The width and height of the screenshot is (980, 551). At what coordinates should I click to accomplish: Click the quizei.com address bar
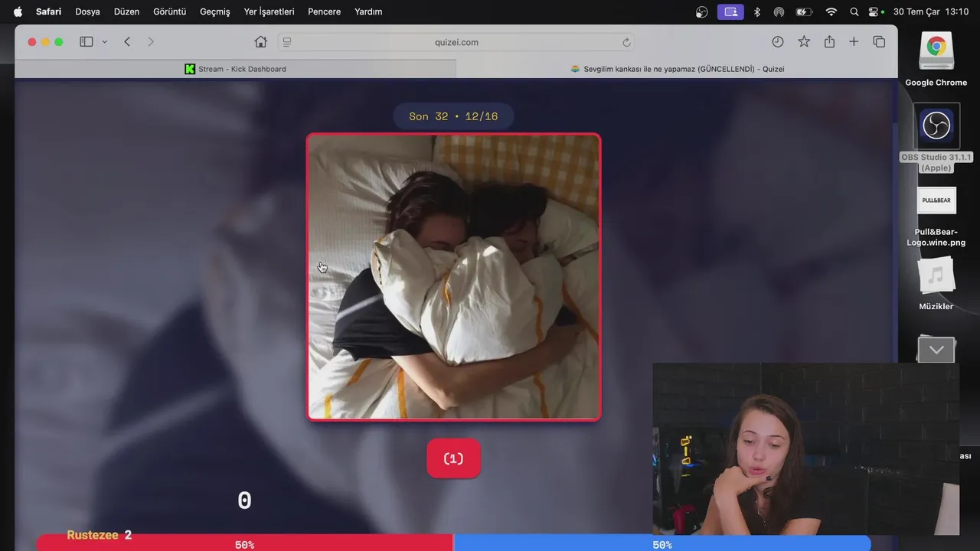coord(456,42)
